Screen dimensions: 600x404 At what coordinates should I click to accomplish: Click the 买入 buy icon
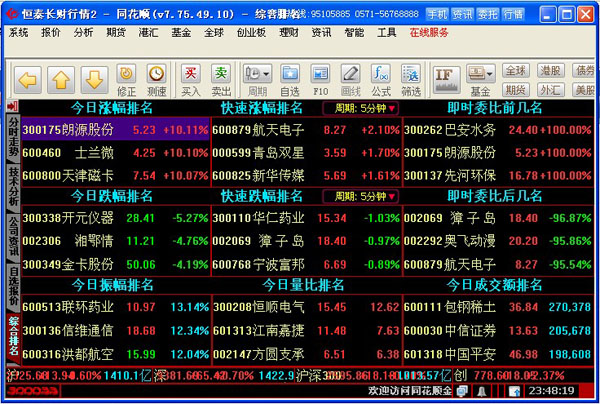click(x=191, y=80)
